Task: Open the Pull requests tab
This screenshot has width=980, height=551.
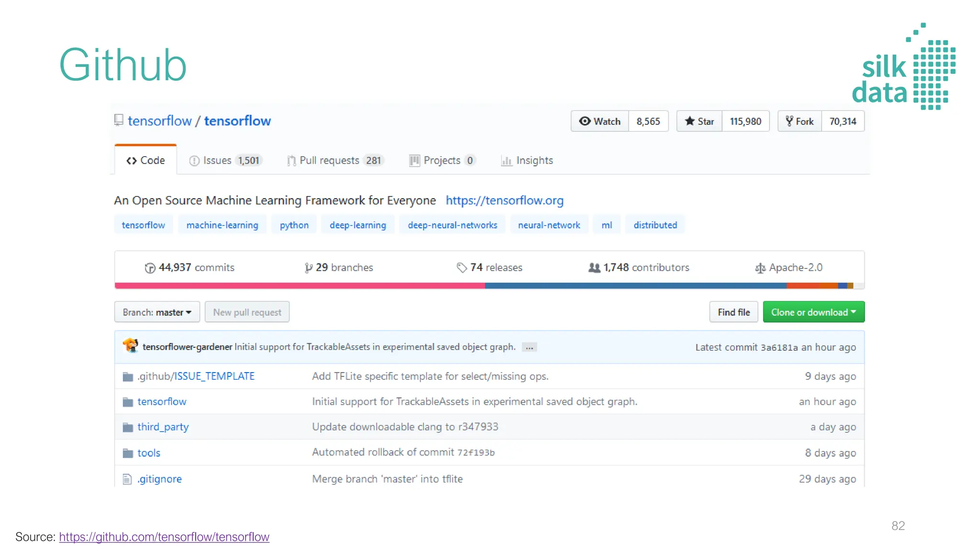Action: [335, 160]
